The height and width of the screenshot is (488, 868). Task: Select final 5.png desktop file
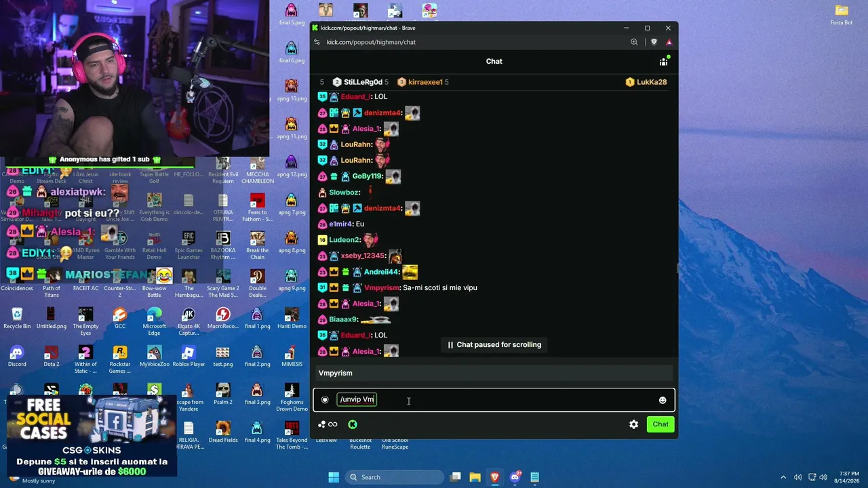point(292,14)
